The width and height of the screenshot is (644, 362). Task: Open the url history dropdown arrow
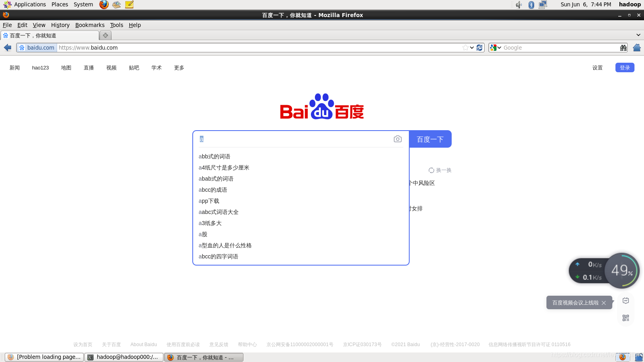click(472, 48)
